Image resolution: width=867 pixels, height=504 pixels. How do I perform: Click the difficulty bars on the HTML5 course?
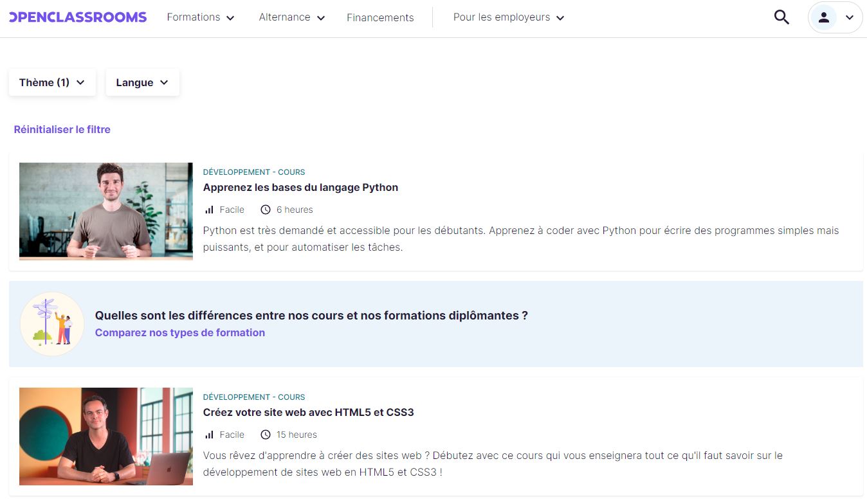(x=209, y=435)
